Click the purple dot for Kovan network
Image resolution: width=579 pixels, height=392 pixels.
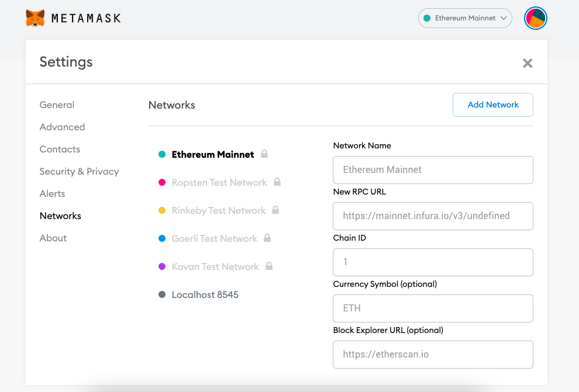[162, 266]
